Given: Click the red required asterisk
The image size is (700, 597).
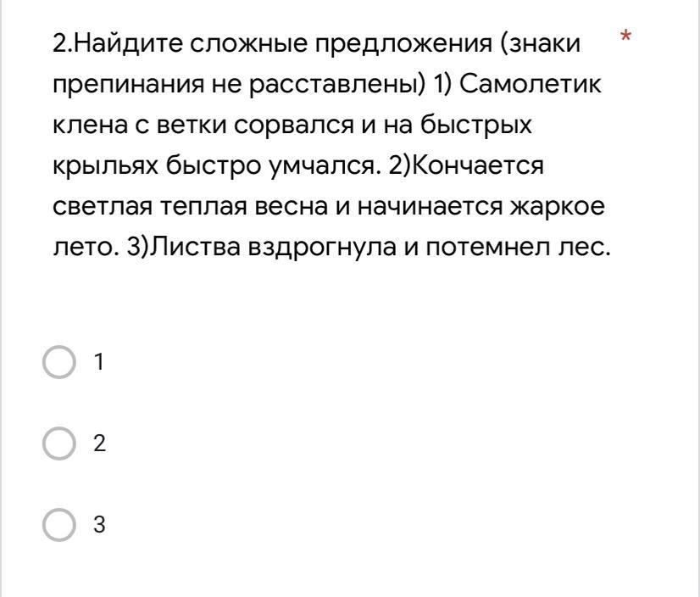Looking at the screenshot, I should tap(626, 36).
